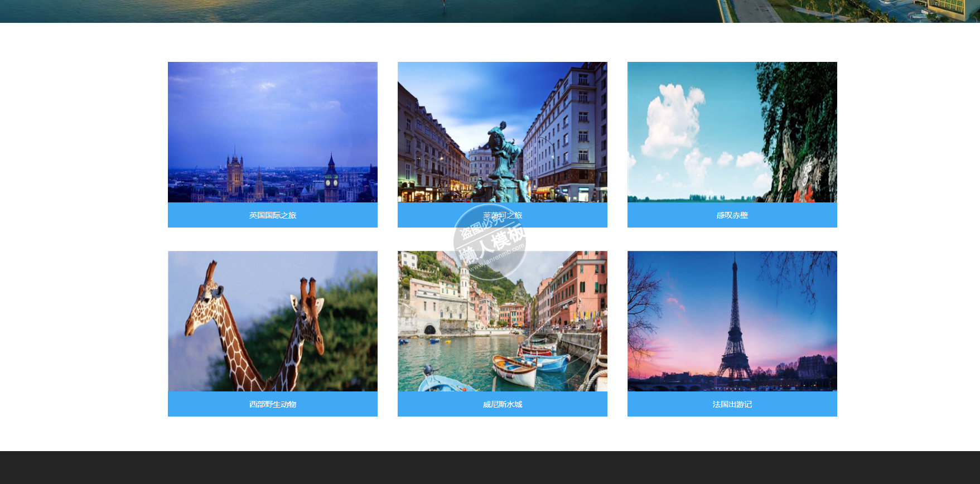Viewport: 980px width, 484px height.
Task: Click the 英国国际之旅 caption link
Action: click(272, 215)
